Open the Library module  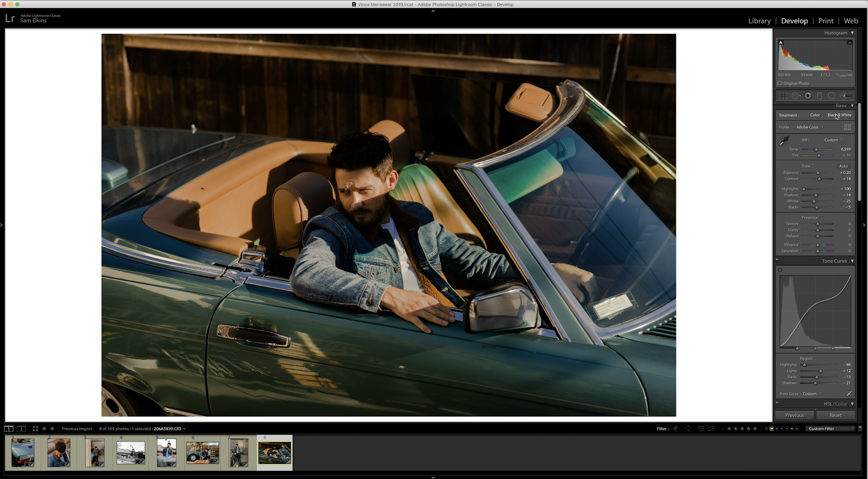point(759,21)
